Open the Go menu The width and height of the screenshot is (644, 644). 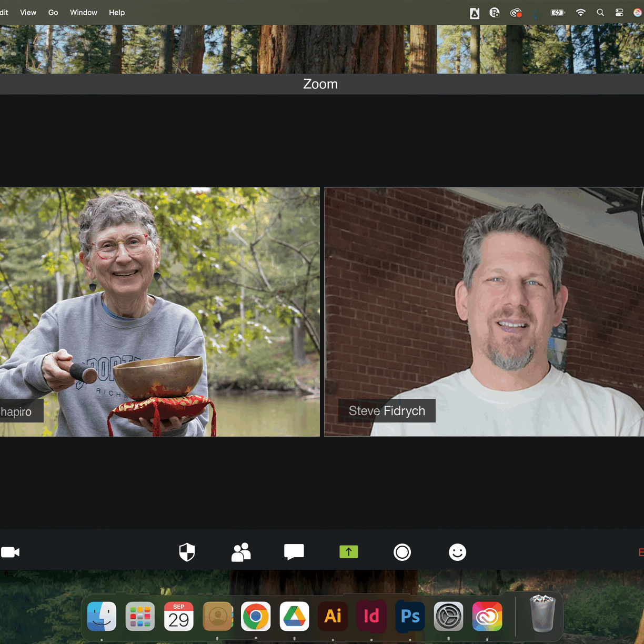click(53, 13)
